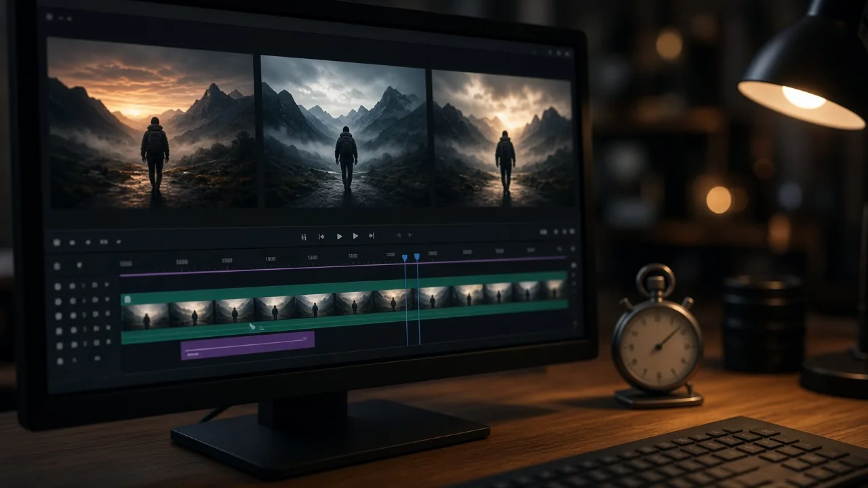Click the earlier of the two blue playhead markers

pos(404,258)
